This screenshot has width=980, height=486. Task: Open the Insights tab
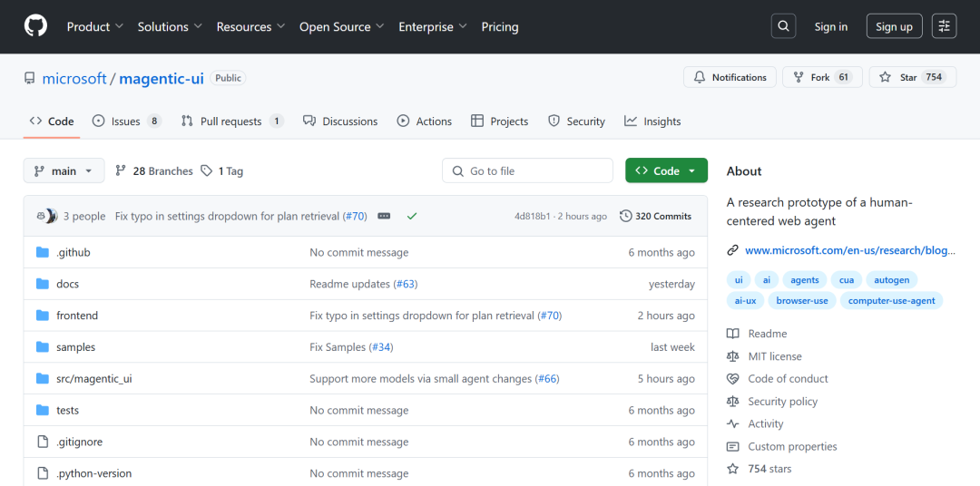(x=652, y=121)
